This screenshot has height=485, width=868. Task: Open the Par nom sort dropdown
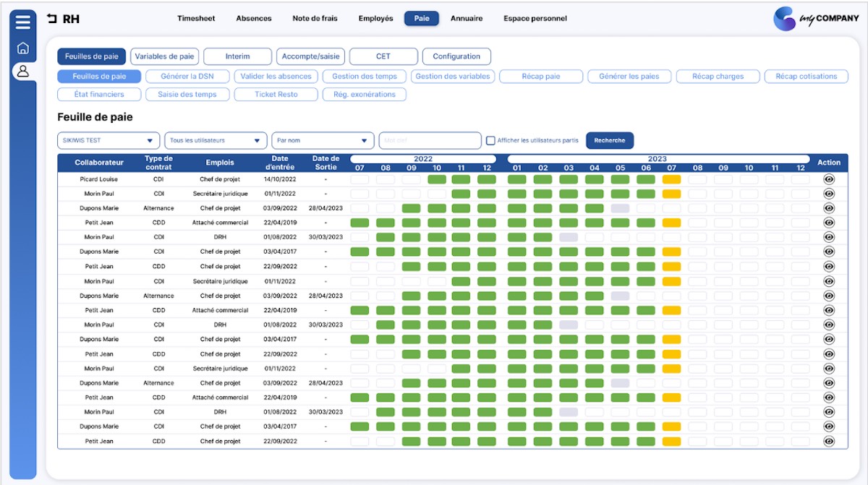pyautogui.click(x=323, y=140)
